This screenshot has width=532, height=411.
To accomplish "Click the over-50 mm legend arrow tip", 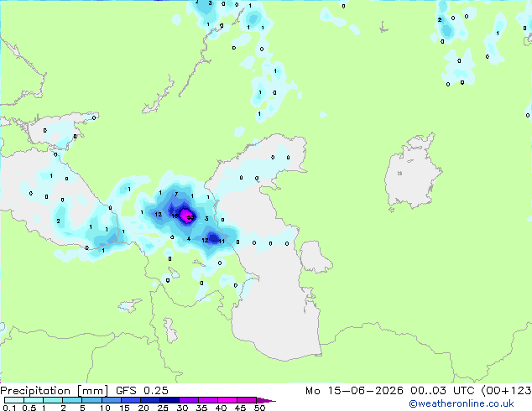I will click(x=268, y=400).
